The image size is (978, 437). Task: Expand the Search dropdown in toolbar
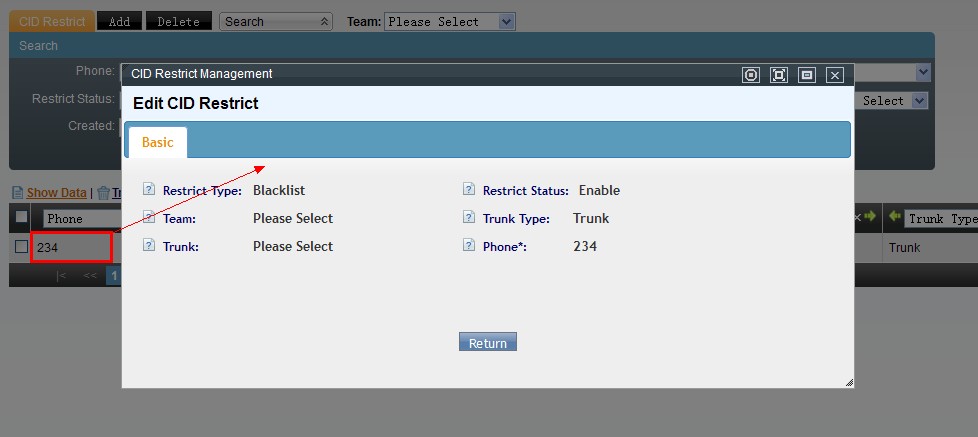pyautogui.click(x=276, y=22)
